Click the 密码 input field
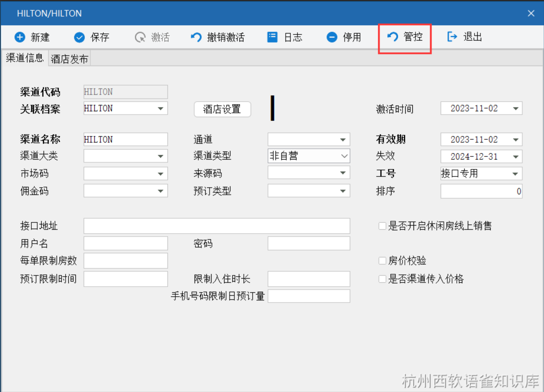544x392 pixels. coord(309,243)
